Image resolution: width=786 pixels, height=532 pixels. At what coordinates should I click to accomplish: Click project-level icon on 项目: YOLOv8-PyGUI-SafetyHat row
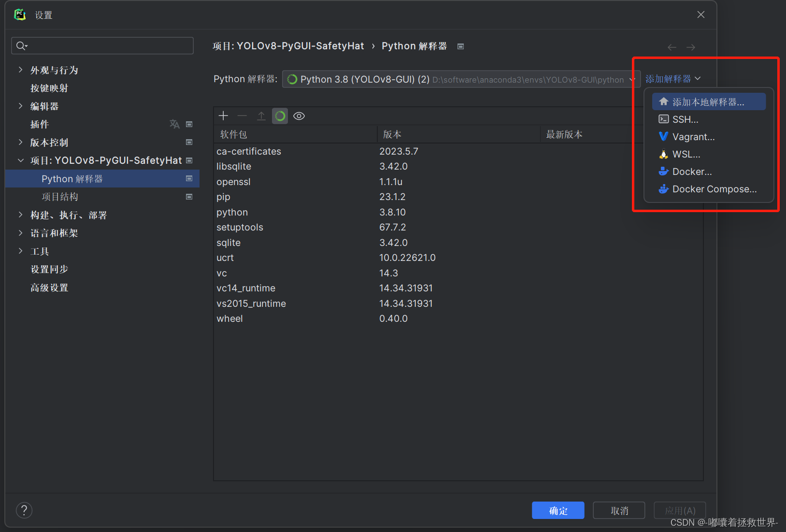(x=189, y=160)
